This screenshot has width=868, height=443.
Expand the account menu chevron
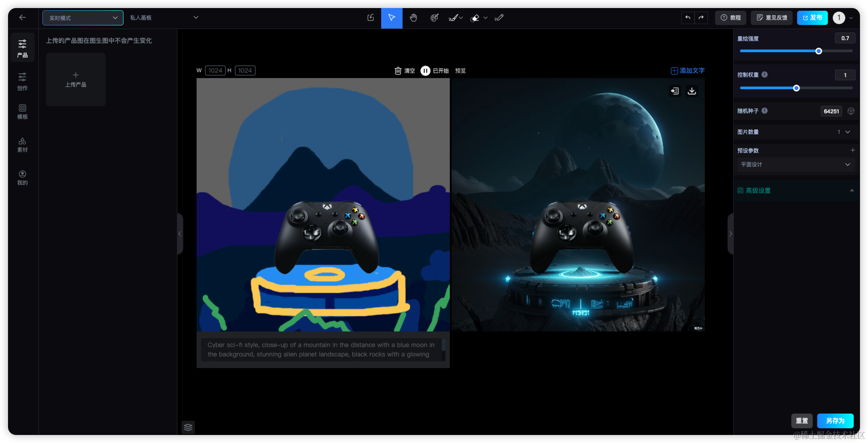click(x=851, y=18)
